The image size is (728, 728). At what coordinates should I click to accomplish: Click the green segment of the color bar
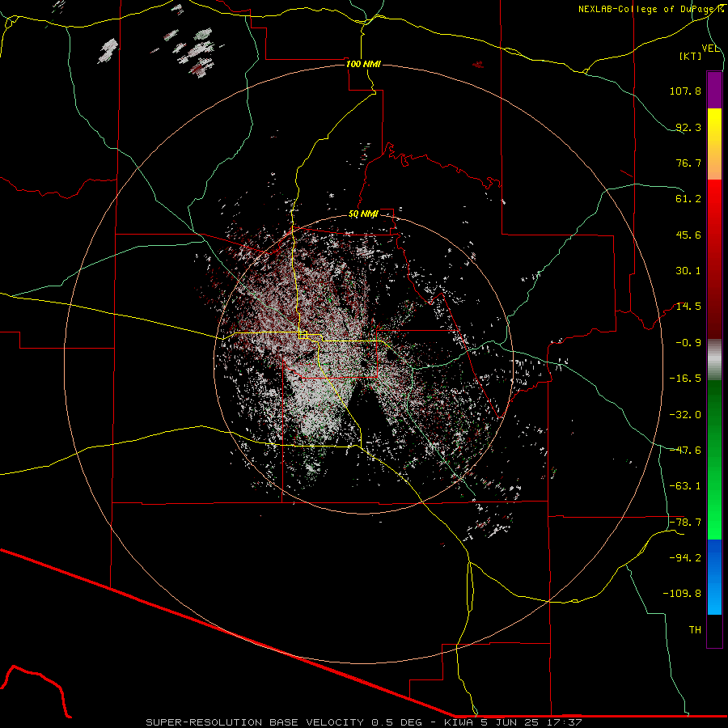[714, 459]
